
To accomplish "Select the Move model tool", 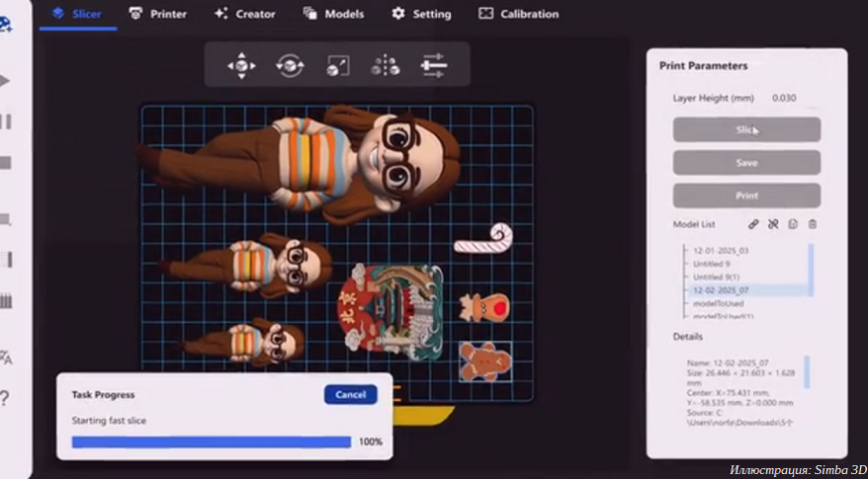I will (x=241, y=65).
